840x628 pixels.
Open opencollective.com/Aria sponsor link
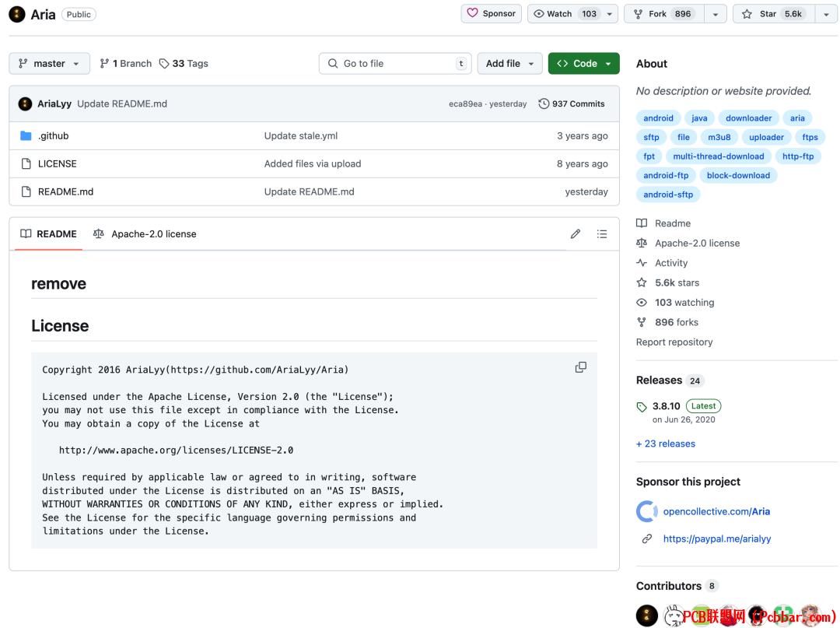[717, 512]
